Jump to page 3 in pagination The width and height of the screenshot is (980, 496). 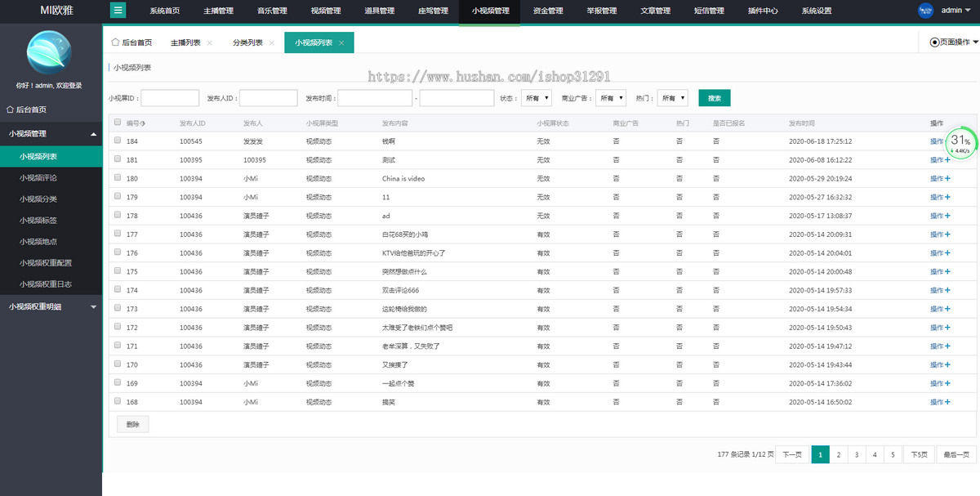click(x=857, y=454)
